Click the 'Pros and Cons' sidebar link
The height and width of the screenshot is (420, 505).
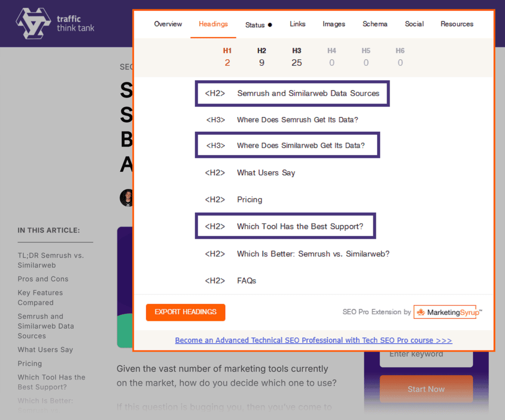pyautogui.click(x=43, y=279)
